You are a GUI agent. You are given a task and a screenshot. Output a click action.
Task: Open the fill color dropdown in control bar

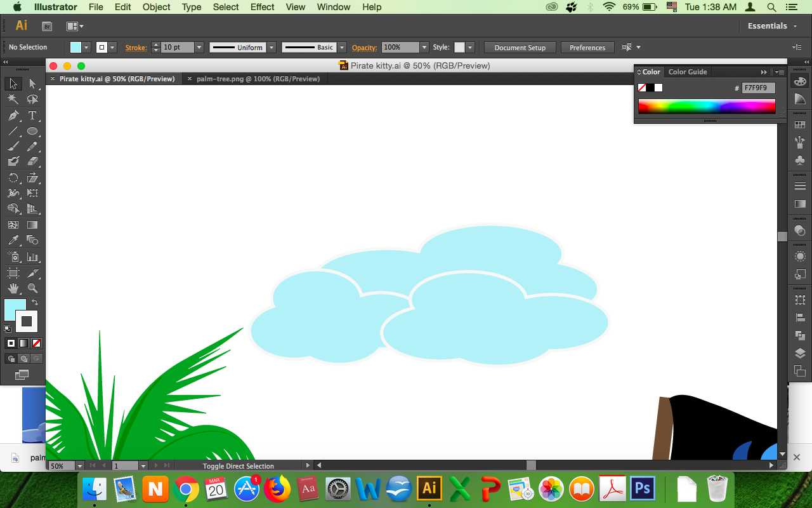point(86,48)
